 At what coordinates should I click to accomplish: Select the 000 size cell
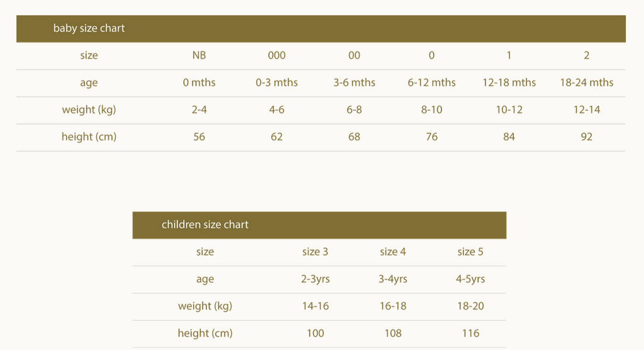point(277,55)
